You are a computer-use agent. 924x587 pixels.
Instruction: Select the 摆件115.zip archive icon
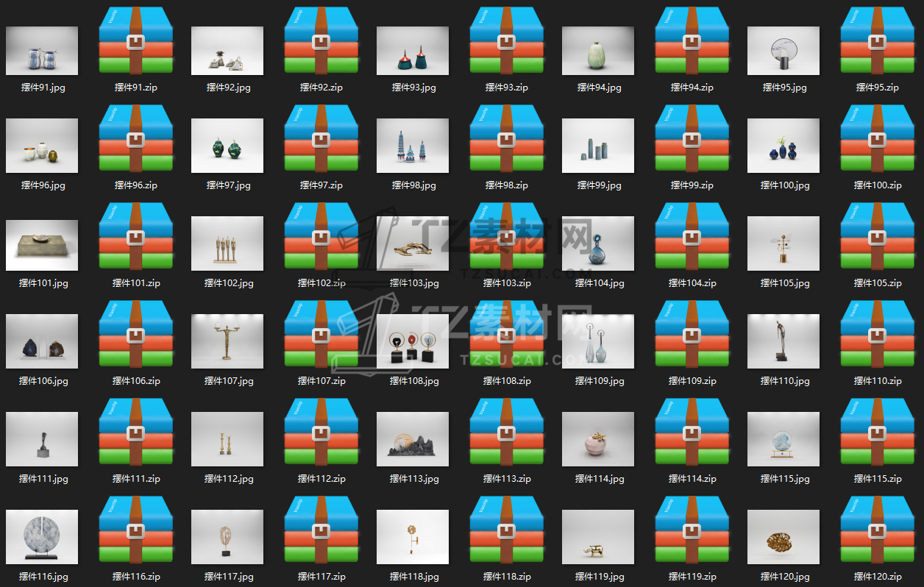point(878,432)
